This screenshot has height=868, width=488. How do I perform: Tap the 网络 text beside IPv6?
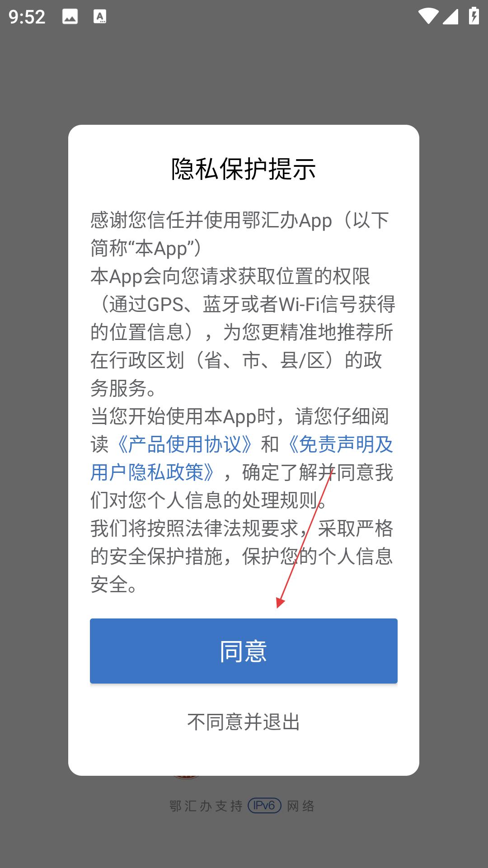[301, 806]
